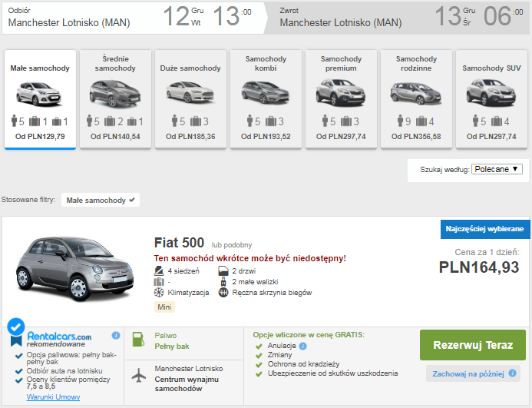Select the Samochody SUV category

(491, 100)
